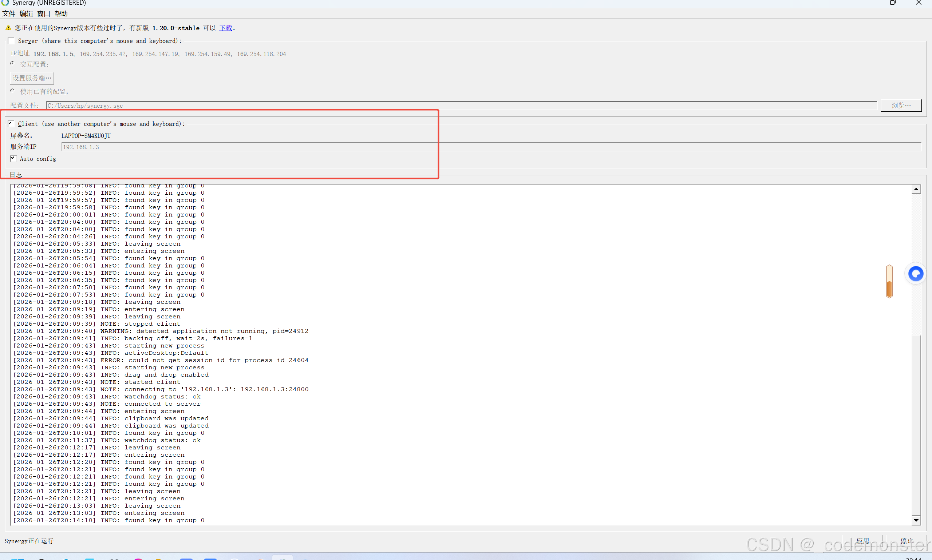This screenshot has height=560, width=932.
Task: Minimize the Synergy window
Action: [x=867, y=3]
